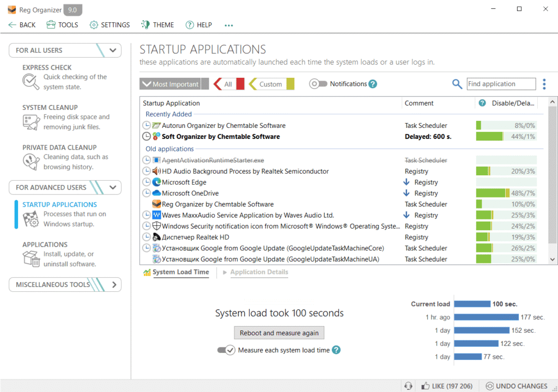Screen dimensions: 558x392
Task: Click the HD Audio speaker icon
Action: (156, 171)
